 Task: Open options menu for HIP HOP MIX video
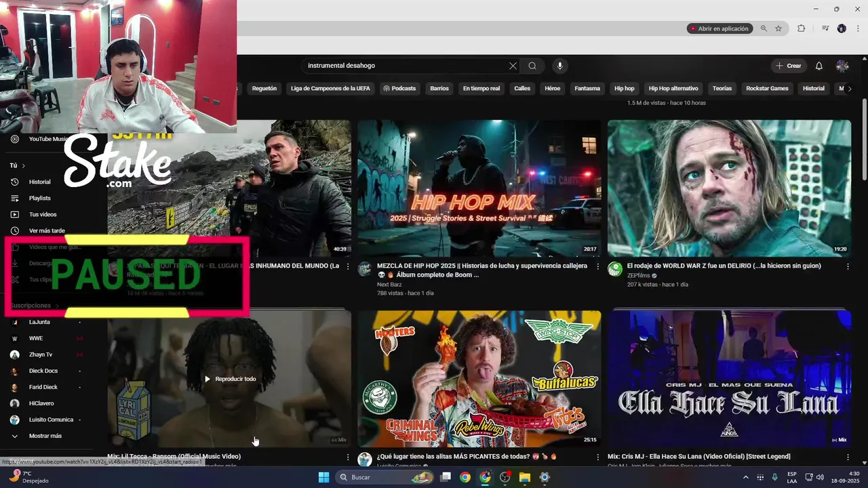click(598, 266)
